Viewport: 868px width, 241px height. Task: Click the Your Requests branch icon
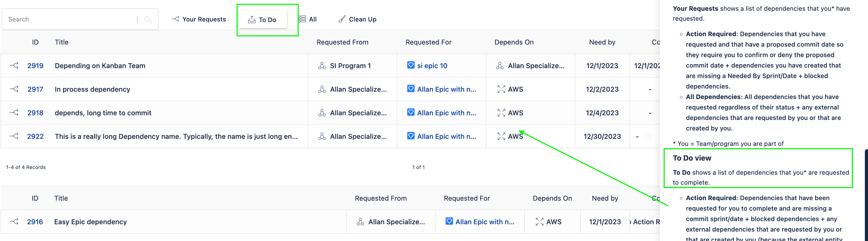(x=175, y=19)
